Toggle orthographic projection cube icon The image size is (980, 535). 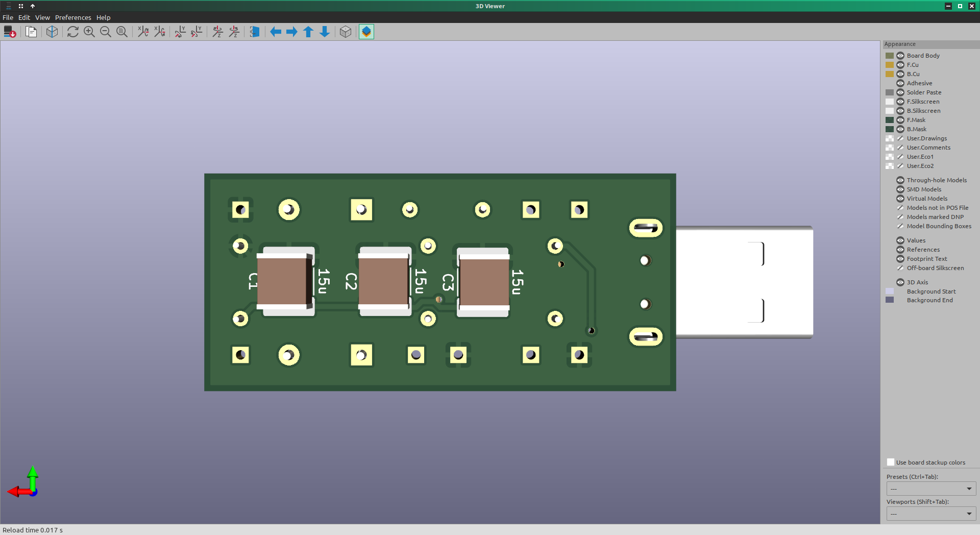click(x=346, y=32)
